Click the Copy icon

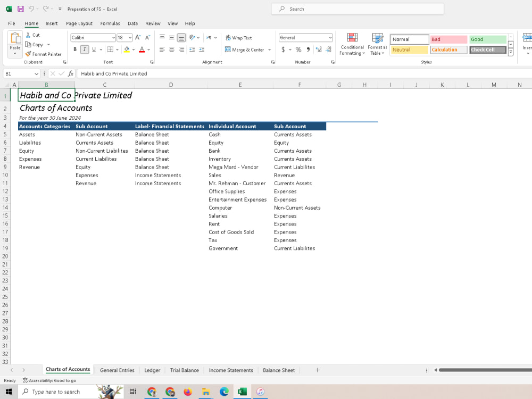[28, 45]
